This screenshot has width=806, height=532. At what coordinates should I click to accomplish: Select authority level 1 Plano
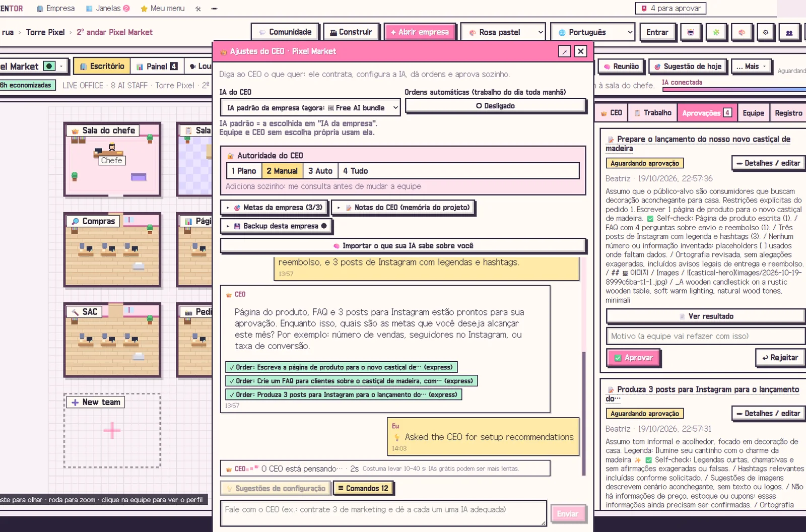[x=244, y=171]
